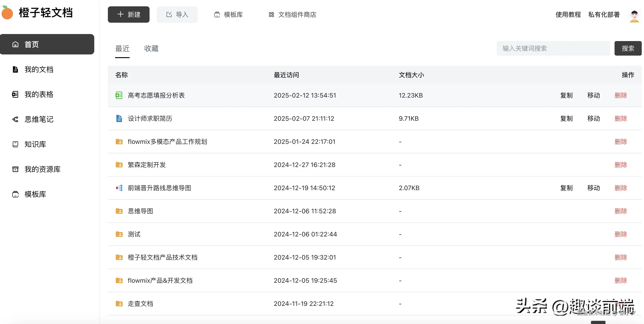Open folder named 橙子轻文档产品技术文档
Screen dimensions: 644x324
coord(162,257)
